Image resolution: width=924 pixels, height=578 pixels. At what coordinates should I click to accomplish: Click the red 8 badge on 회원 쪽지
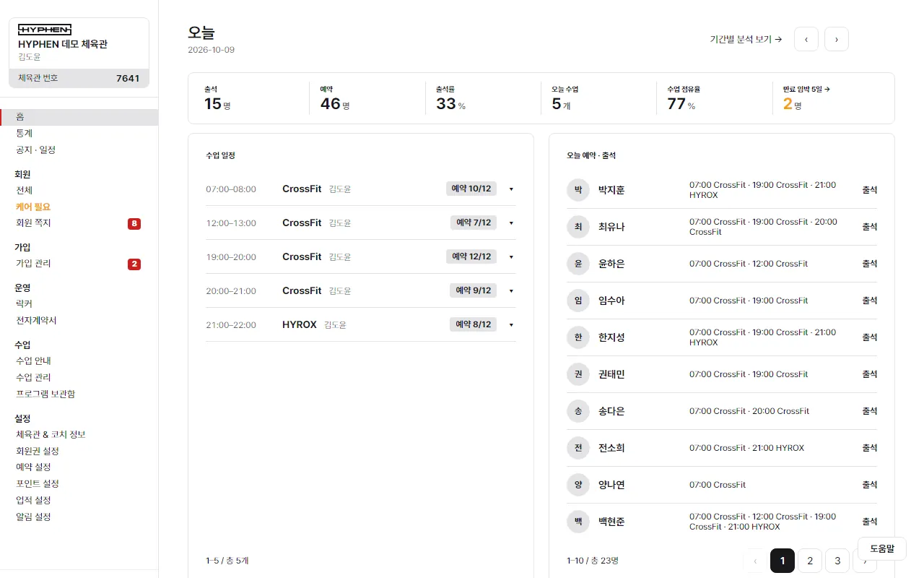(134, 224)
